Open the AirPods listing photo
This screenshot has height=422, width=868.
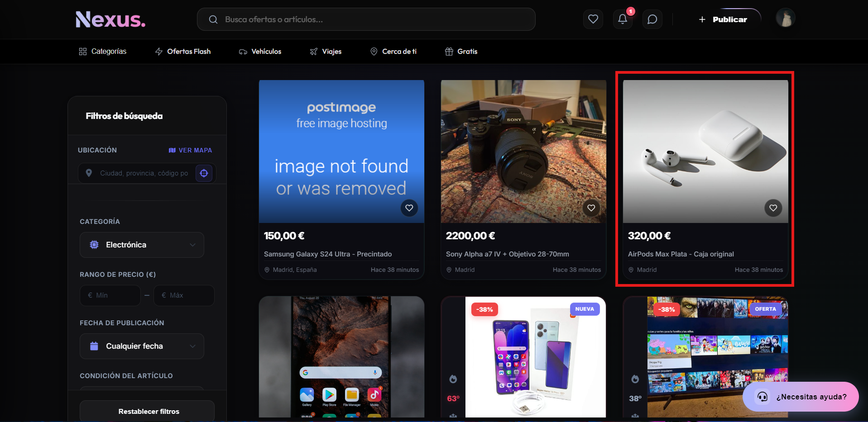tap(705, 152)
